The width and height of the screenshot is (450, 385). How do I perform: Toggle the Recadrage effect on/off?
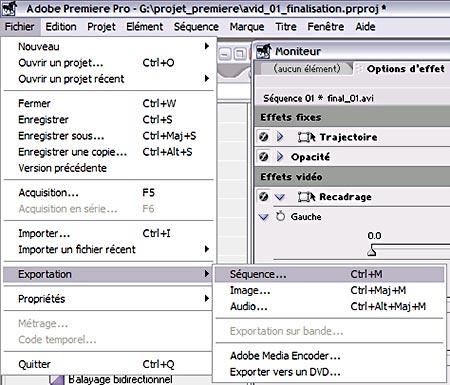(264, 197)
